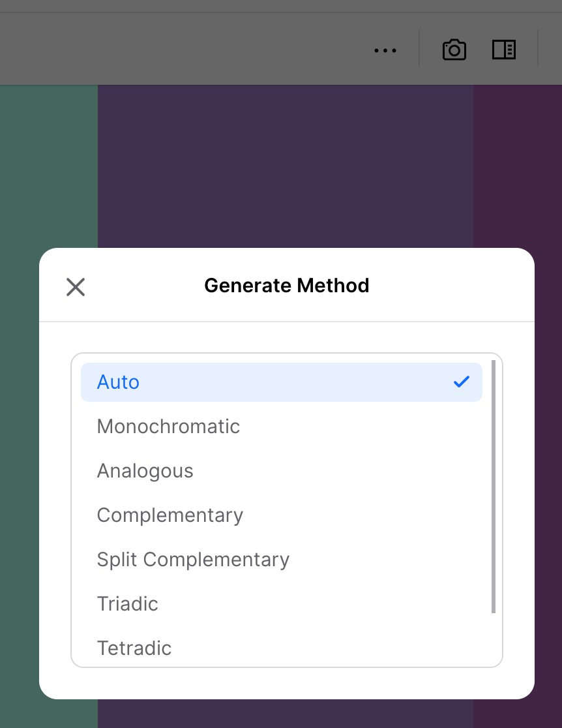The height and width of the screenshot is (728, 562).
Task: Pick the Analogous method option
Action: [x=145, y=471]
